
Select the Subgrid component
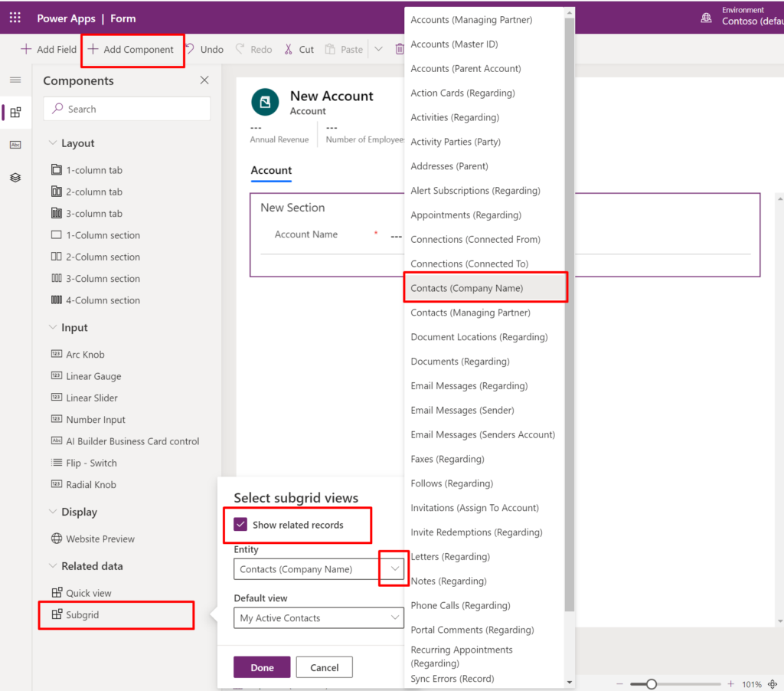[75, 614]
